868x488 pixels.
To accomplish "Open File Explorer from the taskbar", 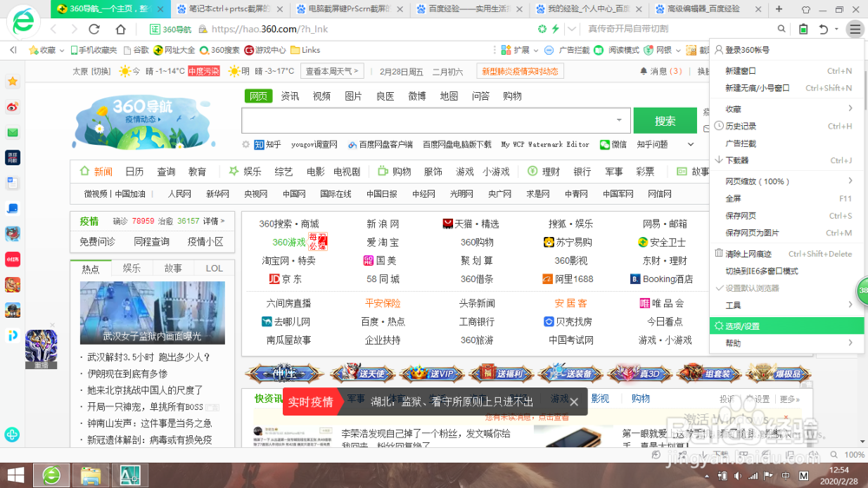I will coord(91,475).
